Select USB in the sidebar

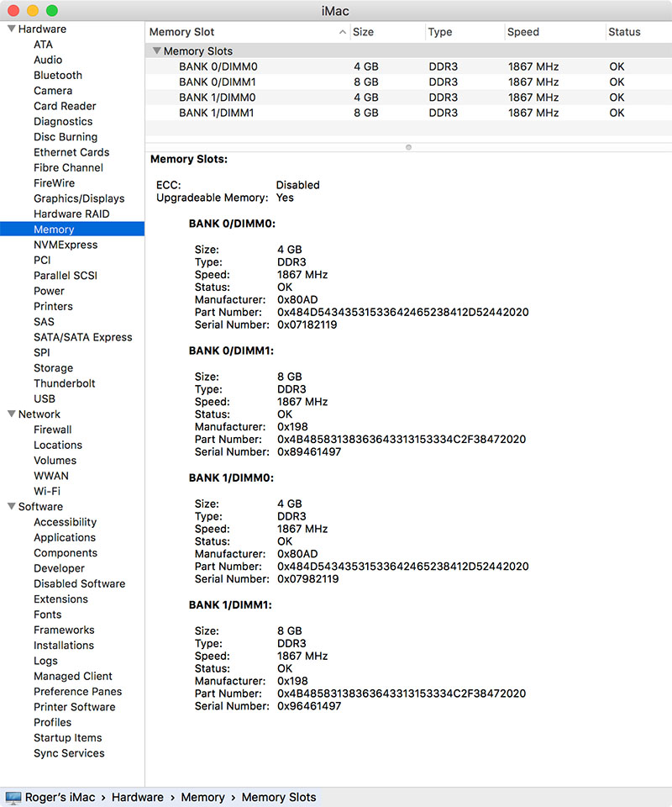(x=45, y=398)
